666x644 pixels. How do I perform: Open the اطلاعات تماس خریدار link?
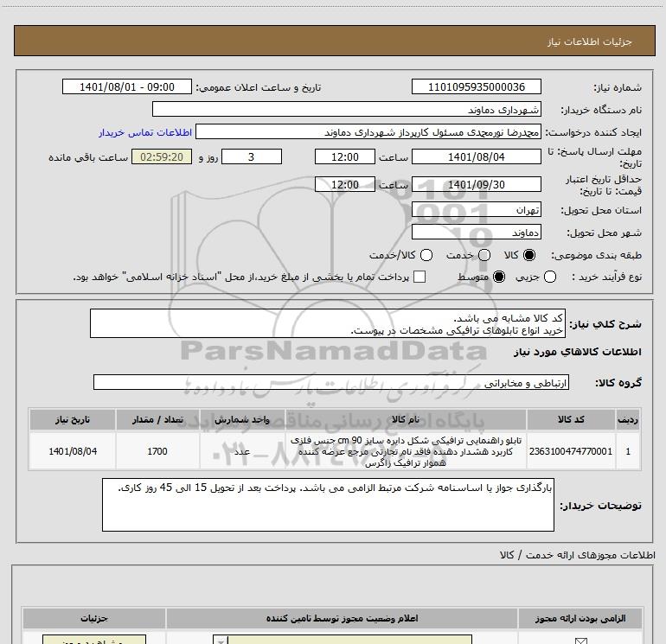coord(145,132)
